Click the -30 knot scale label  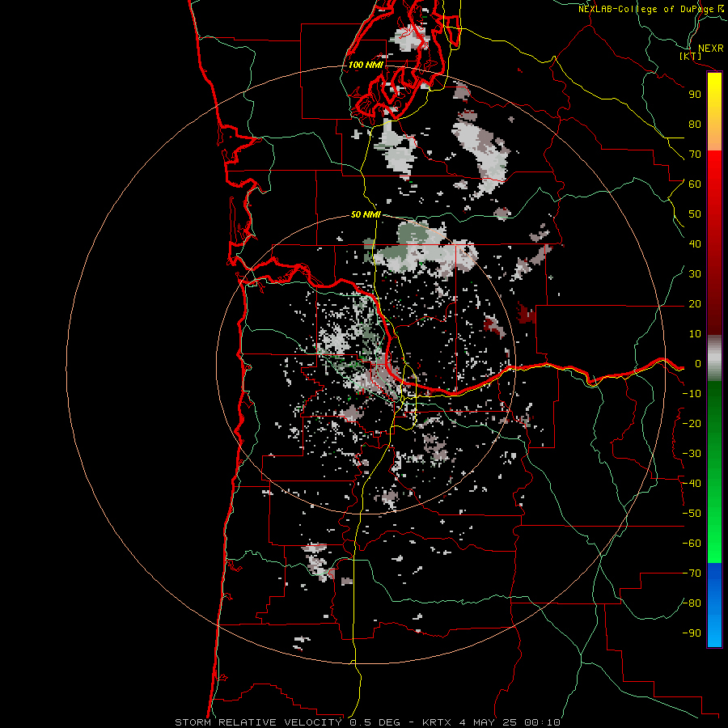[692, 454]
